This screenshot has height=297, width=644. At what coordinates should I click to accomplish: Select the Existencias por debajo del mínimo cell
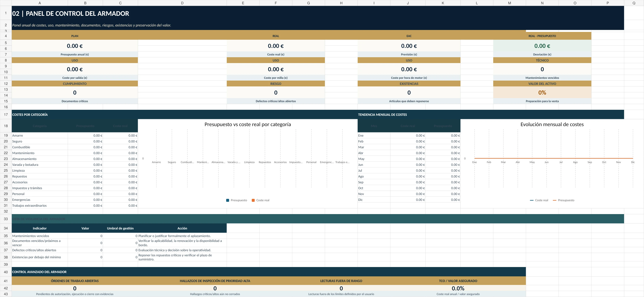point(40,257)
